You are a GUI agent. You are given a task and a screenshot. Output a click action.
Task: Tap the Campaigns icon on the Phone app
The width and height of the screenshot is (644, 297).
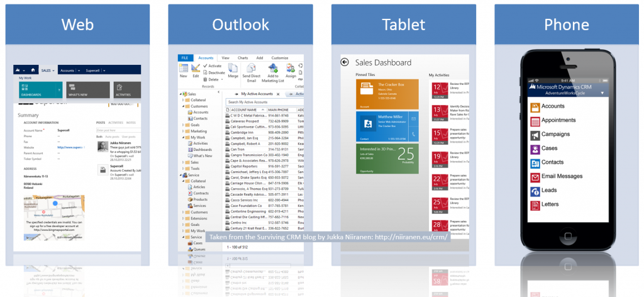coord(535,135)
